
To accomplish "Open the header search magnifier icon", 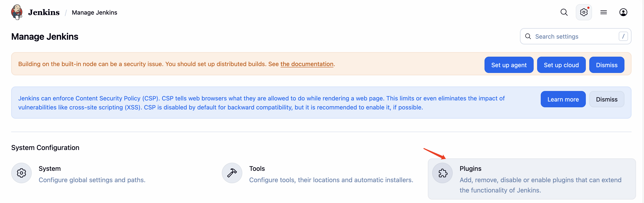I will 564,12.
